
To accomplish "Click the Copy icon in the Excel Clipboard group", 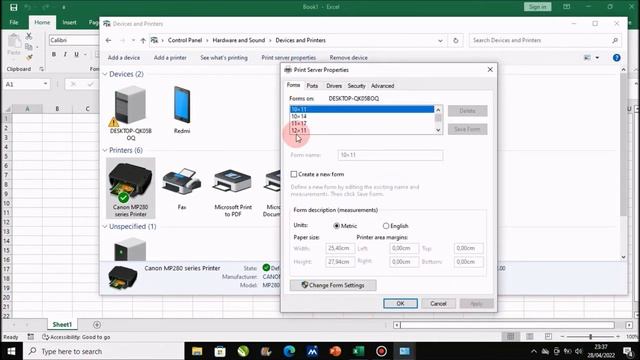I will [x=29, y=47].
